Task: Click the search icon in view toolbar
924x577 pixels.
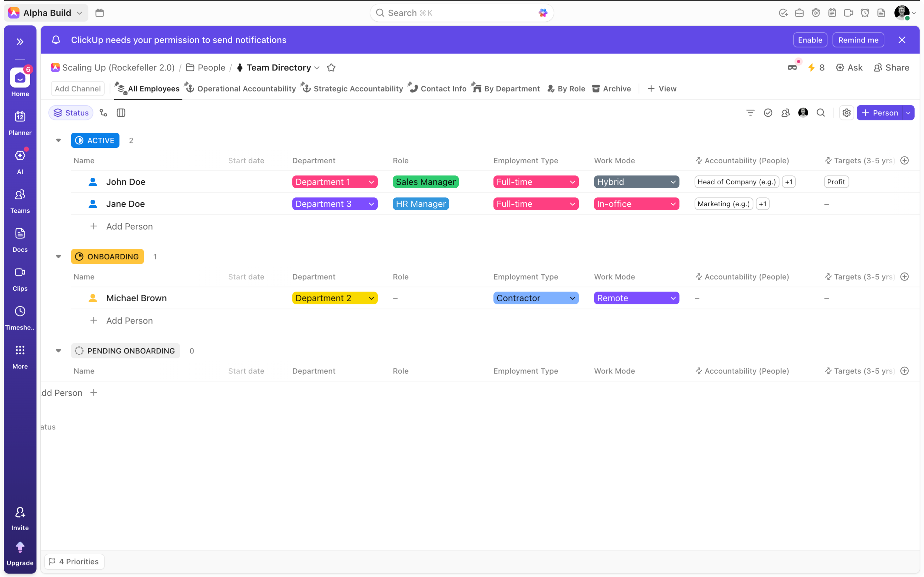Action: 820,113
